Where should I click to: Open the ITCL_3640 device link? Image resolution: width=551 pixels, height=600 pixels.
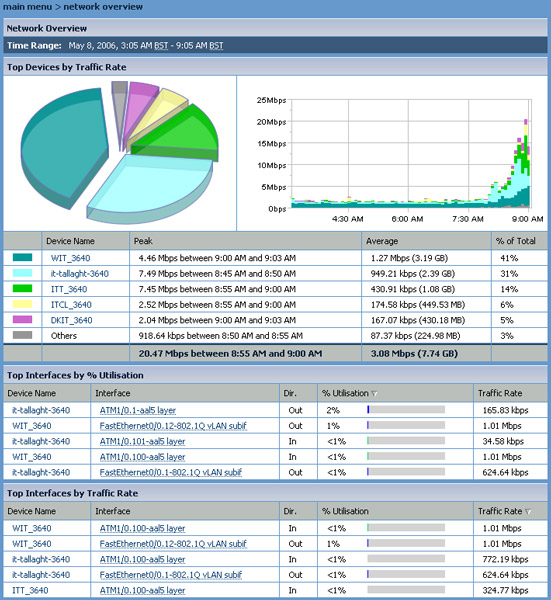point(71,305)
